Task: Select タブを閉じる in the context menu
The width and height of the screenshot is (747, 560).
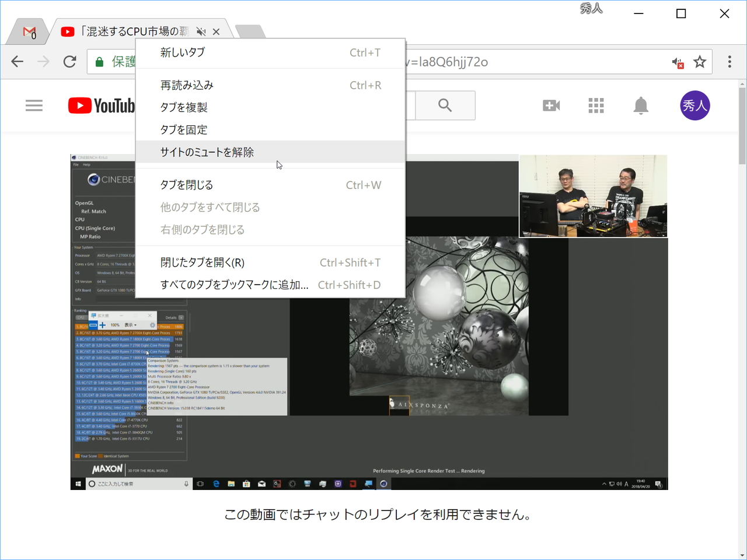Action: click(270, 185)
